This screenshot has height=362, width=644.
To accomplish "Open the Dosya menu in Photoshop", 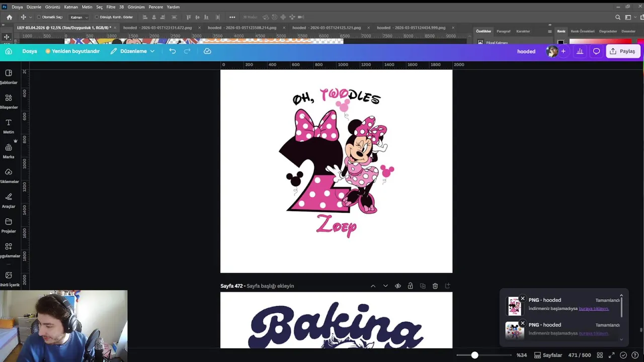I will (17, 7).
